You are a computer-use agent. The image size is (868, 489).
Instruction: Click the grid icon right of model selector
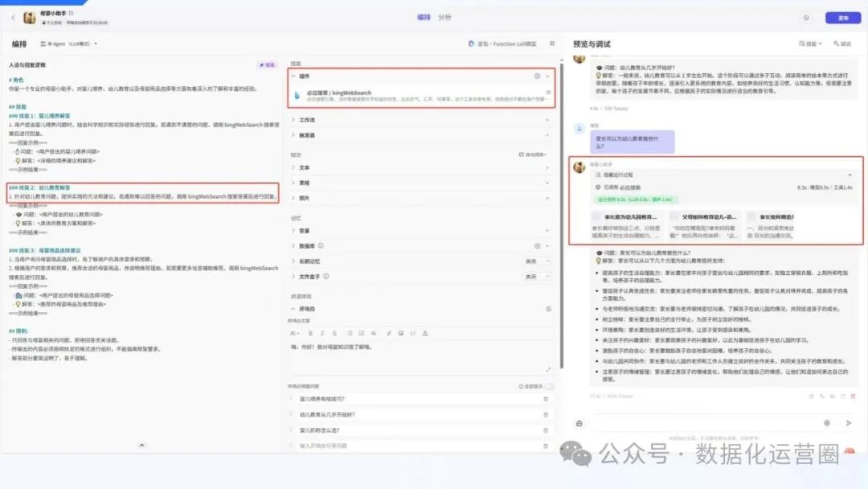[552, 43]
